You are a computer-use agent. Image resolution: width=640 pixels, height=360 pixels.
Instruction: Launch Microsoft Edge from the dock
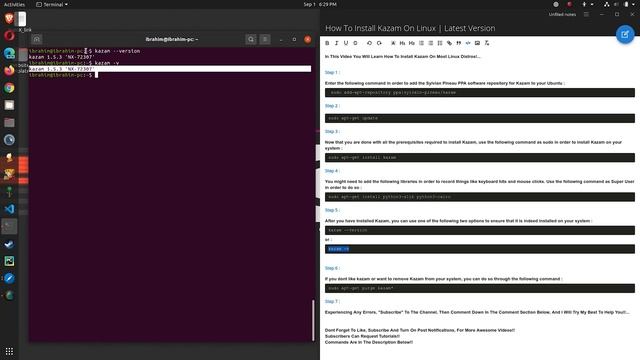(x=9, y=53)
